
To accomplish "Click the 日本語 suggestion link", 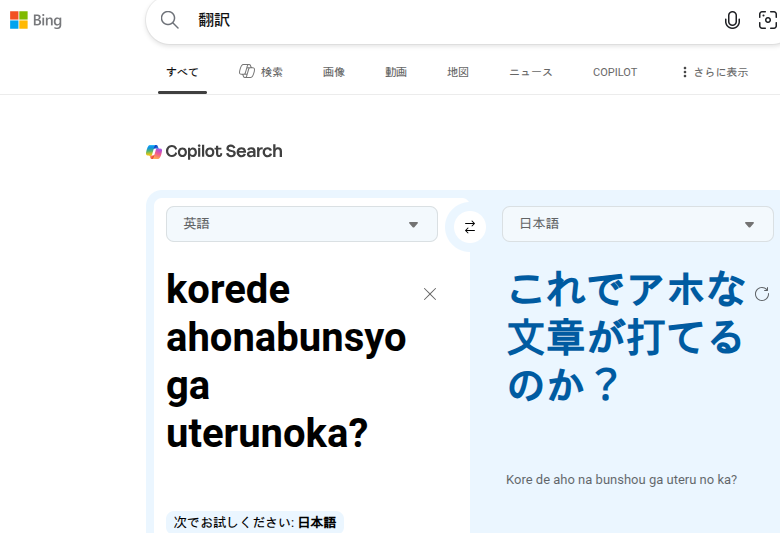I will point(318,522).
